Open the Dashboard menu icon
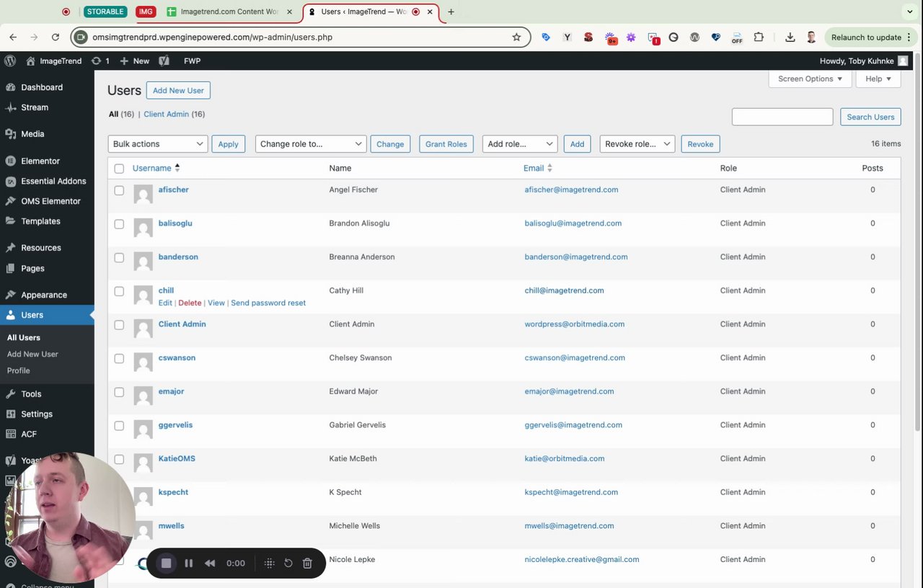 click(x=10, y=87)
